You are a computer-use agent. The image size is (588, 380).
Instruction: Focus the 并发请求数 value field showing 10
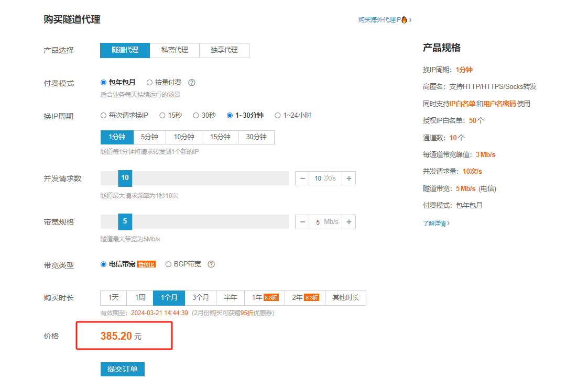(x=325, y=178)
